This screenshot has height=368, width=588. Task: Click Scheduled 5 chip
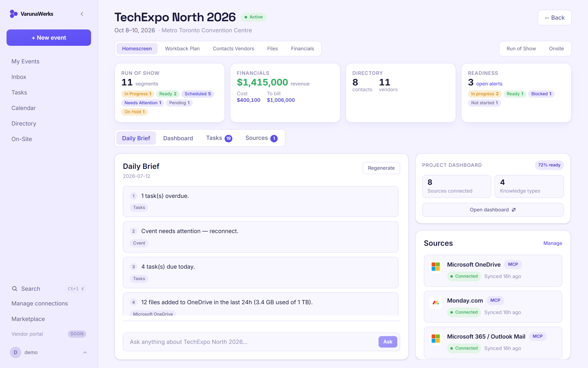(198, 94)
